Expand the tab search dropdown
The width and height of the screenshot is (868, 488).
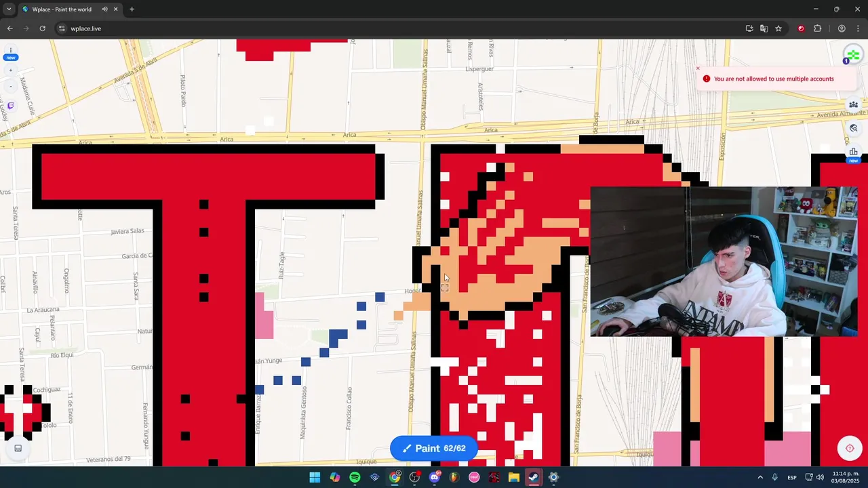click(x=8, y=9)
